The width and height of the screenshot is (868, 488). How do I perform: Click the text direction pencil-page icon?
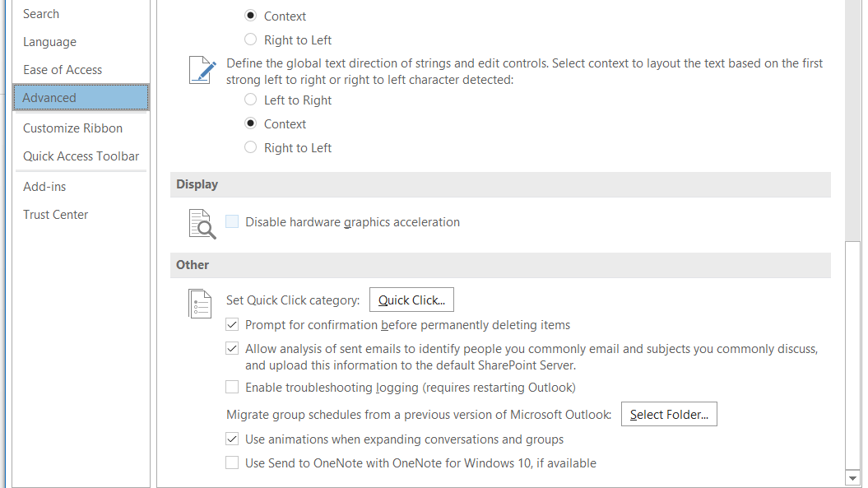click(202, 71)
